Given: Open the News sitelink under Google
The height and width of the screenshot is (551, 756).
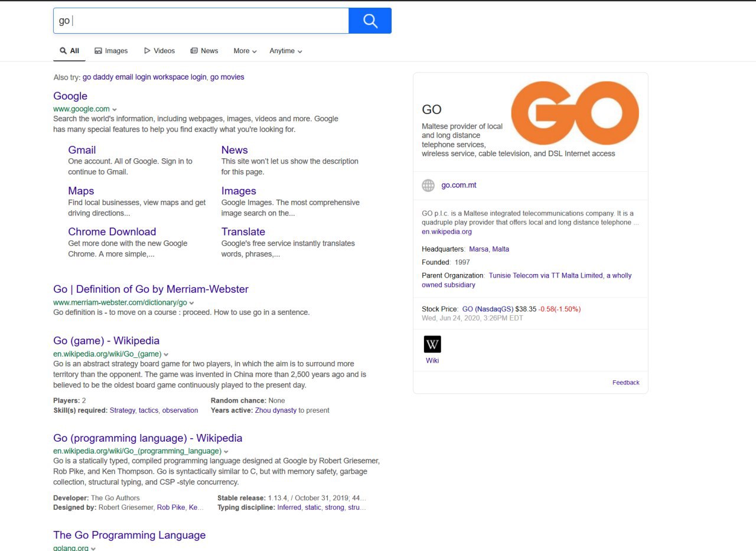Looking at the screenshot, I should click(x=234, y=150).
